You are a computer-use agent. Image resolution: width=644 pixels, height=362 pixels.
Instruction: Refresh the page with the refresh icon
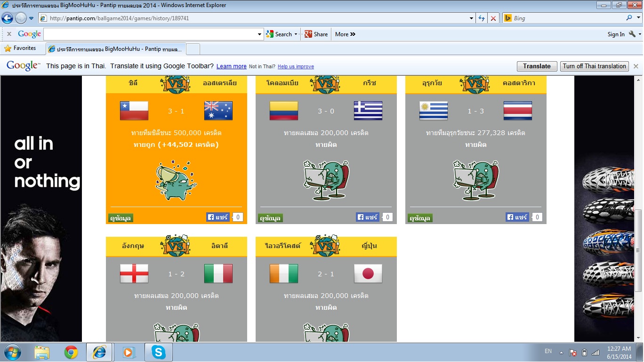pyautogui.click(x=482, y=18)
